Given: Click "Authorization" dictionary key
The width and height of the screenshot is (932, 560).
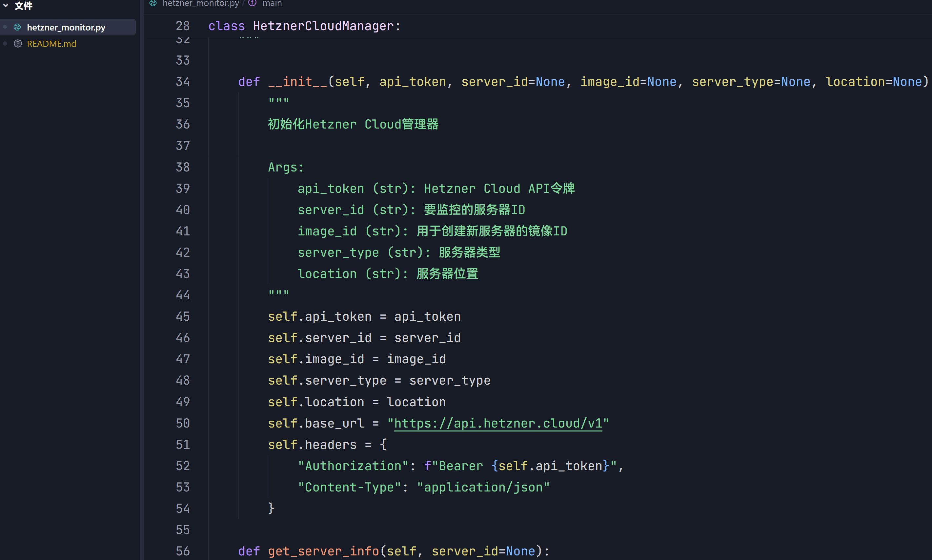Looking at the screenshot, I should [353, 466].
